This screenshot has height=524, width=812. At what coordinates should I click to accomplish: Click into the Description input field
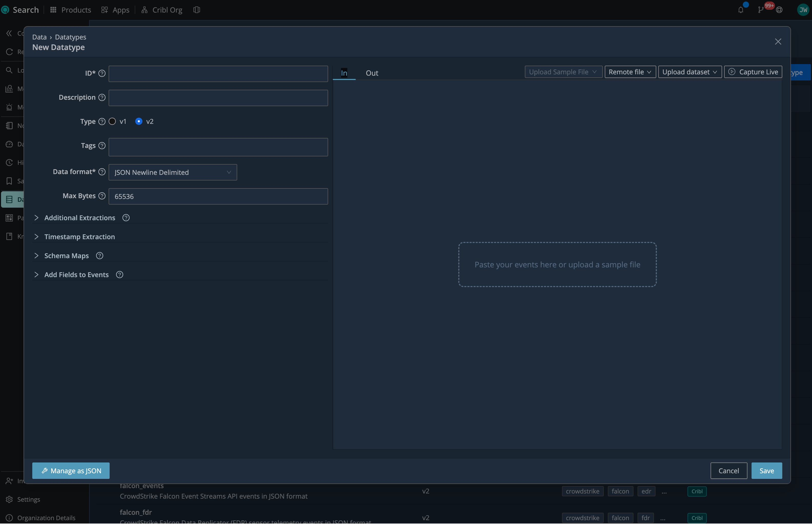click(x=218, y=98)
